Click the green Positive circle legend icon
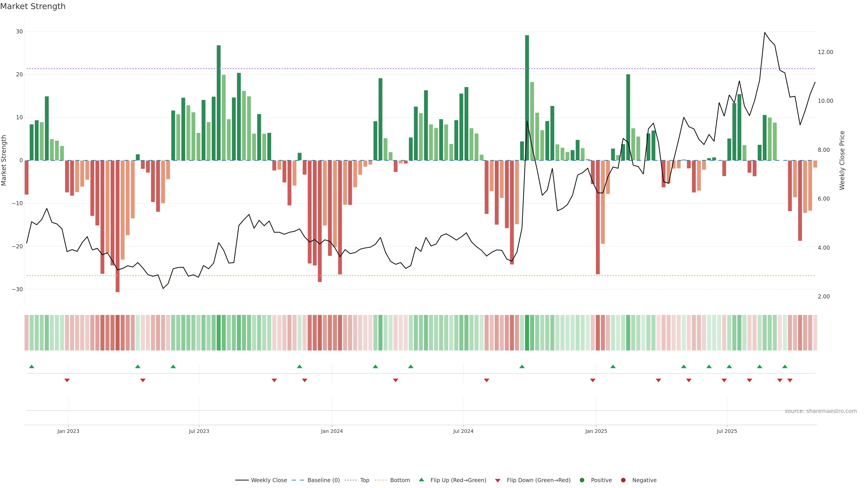Image resolution: width=868 pixels, height=488 pixels. coord(582,480)
